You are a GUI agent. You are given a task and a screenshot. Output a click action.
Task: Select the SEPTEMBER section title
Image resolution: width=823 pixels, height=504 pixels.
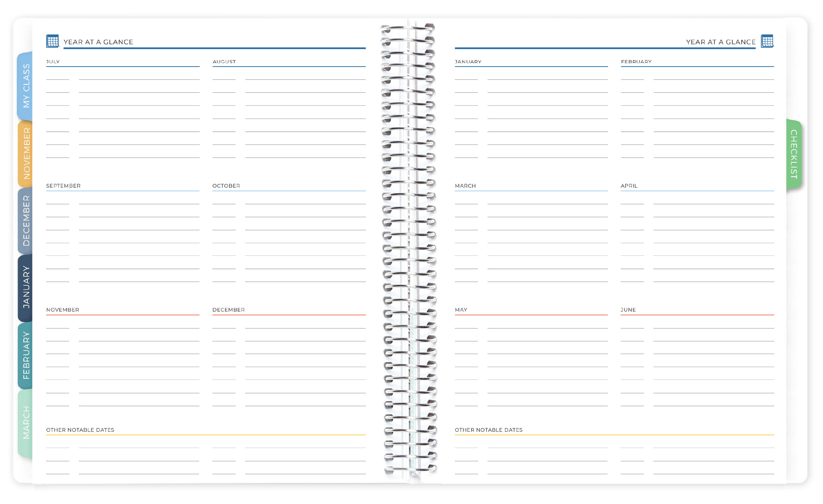click(64, 186)
